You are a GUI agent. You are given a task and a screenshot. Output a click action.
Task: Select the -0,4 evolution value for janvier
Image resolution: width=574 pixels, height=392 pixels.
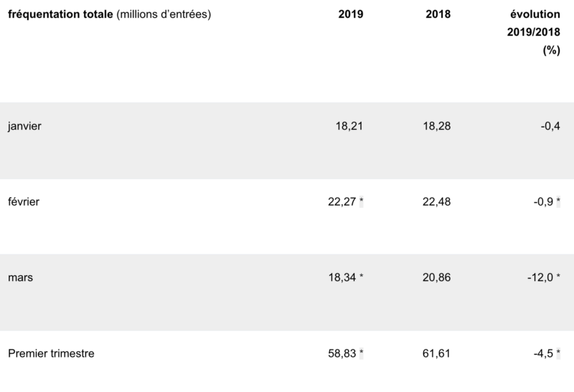coord(550,126)
